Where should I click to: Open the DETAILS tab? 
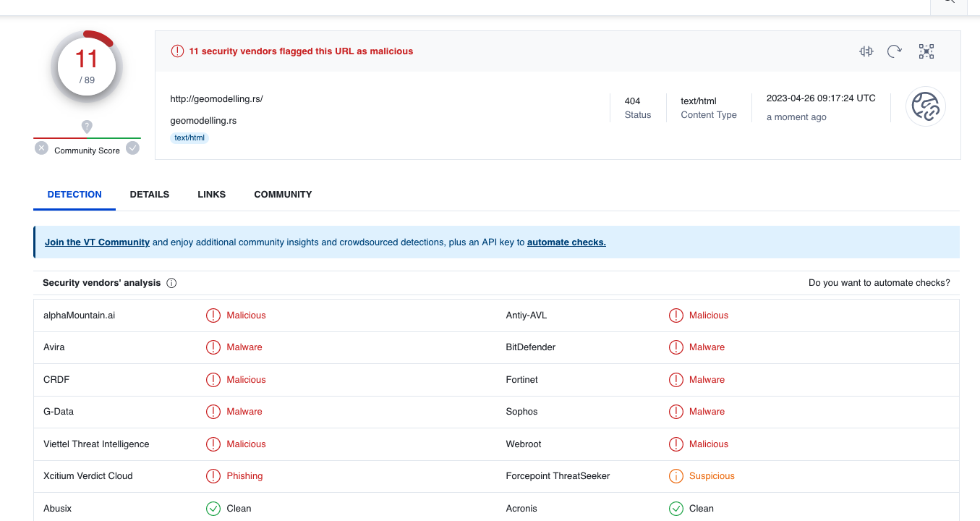[150, 195]
